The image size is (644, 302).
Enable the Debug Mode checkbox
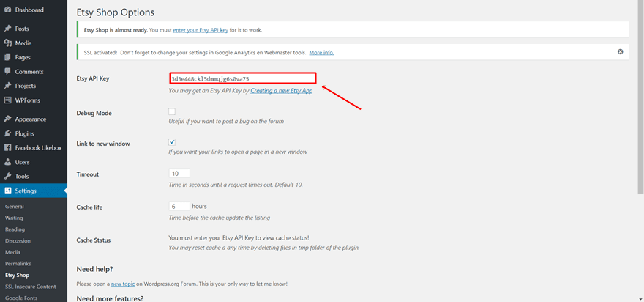pos(172,111)
